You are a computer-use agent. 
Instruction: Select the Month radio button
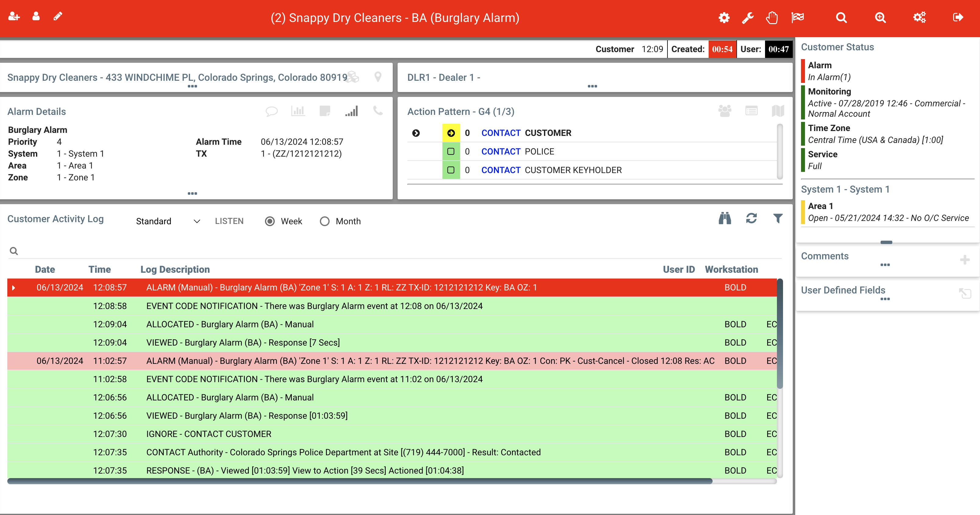tap(324, 221)
